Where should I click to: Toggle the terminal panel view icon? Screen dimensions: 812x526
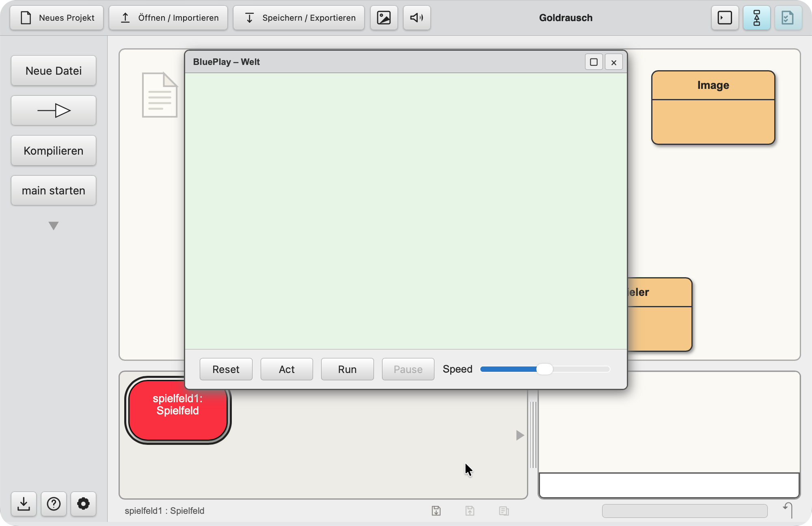[725, 18]
